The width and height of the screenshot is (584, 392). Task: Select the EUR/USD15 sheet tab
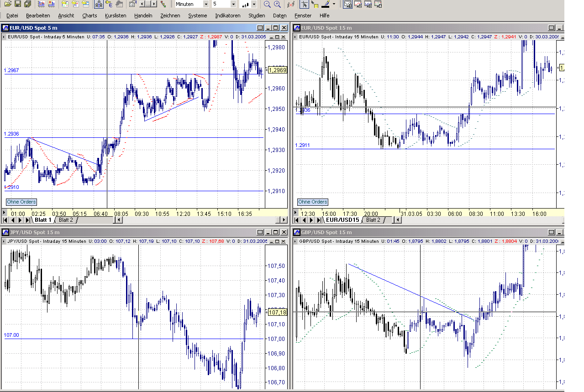point(343,220)
